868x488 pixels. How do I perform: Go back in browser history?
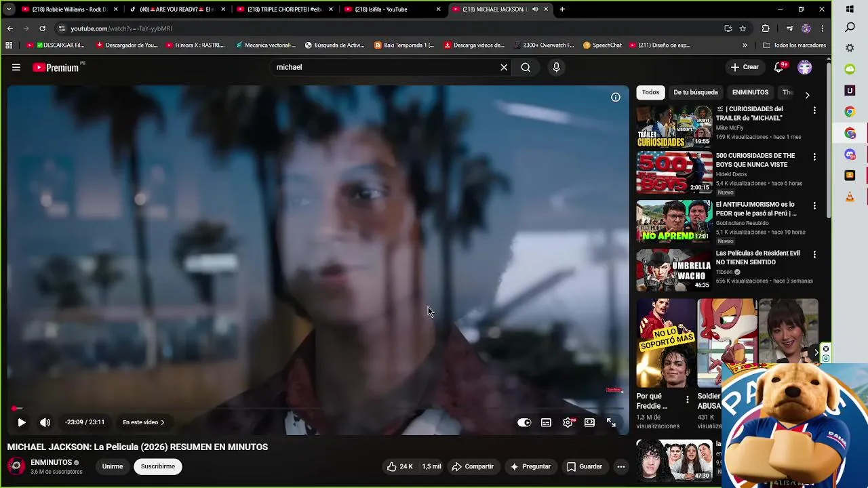click(x=9, y=28)
